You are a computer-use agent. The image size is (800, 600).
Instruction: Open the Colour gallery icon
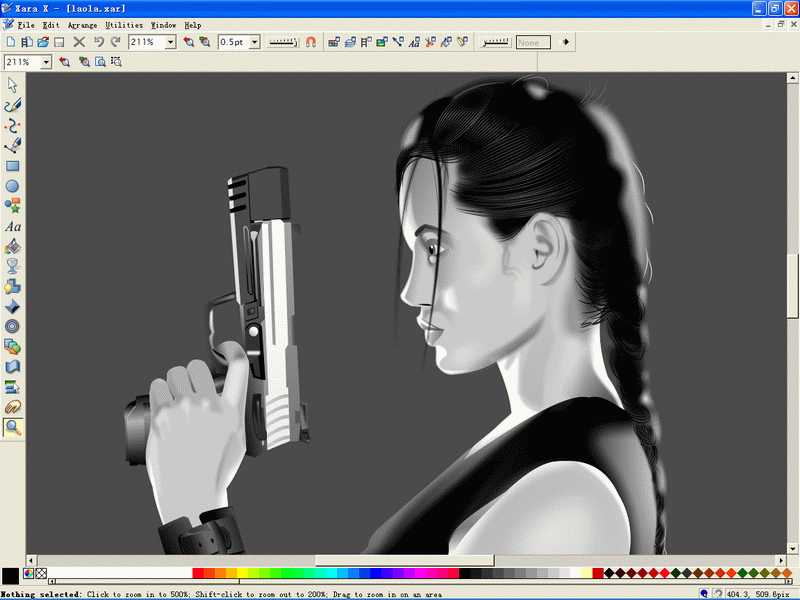[334, 42]
